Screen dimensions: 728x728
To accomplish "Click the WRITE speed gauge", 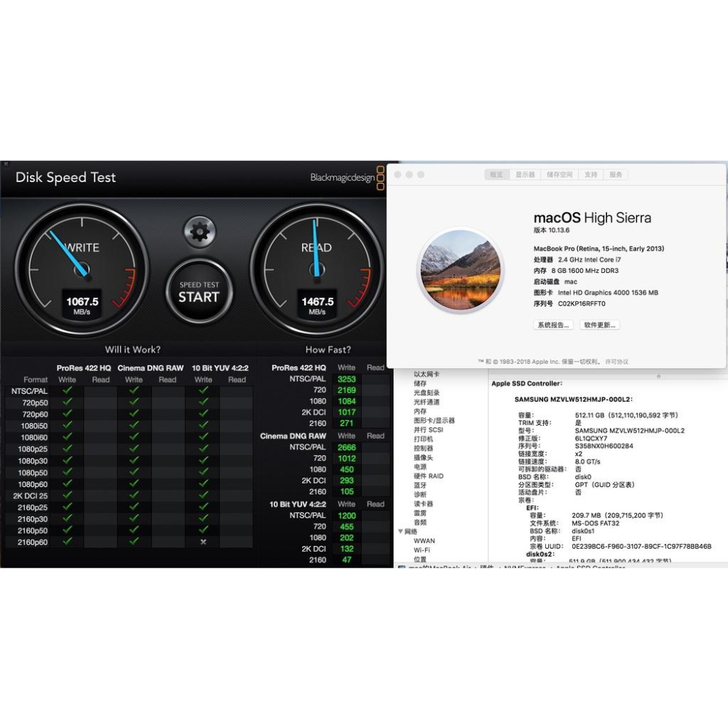I will (82, 269).
